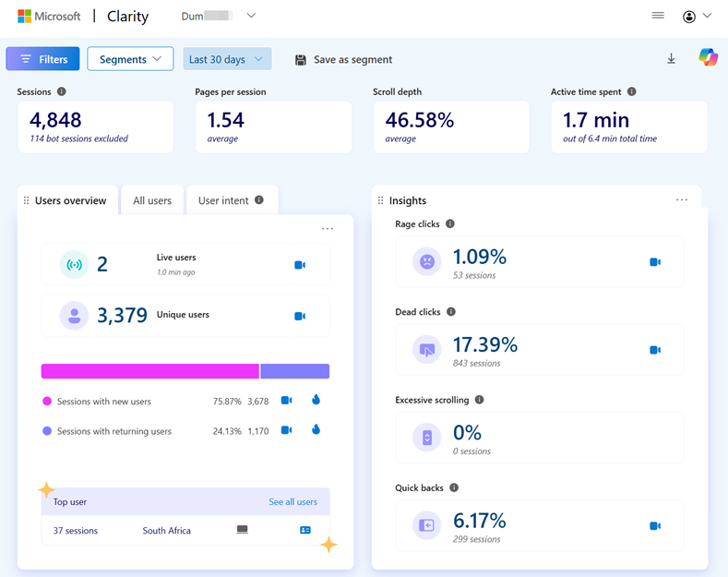View recordings for Live users
Viewport: 728px width, 577px height.
click(300, 265)
